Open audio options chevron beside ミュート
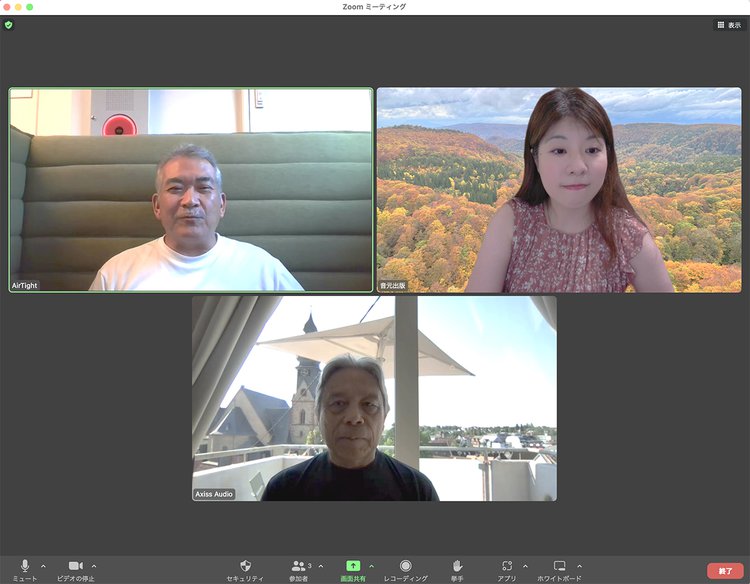This screenshot has height=584, width=750. pos(44,566)
